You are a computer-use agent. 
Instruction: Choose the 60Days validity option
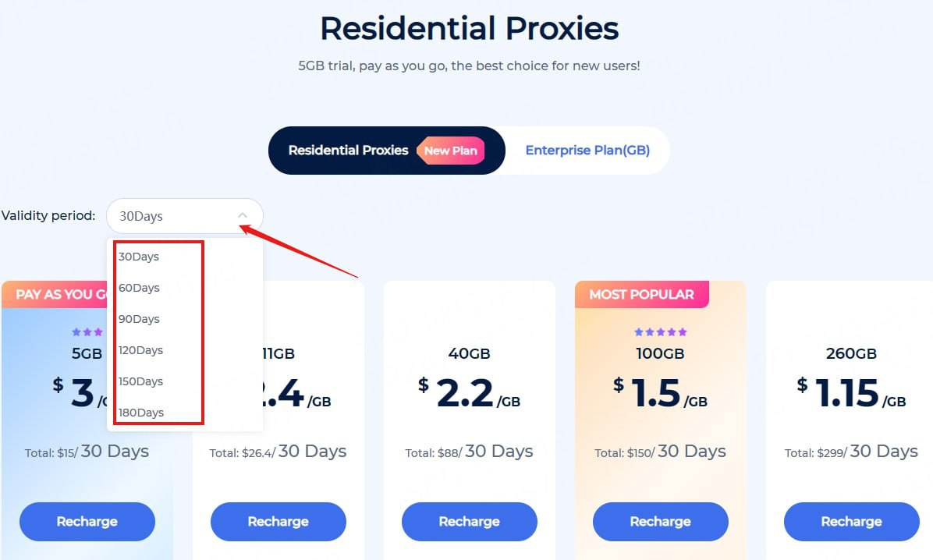point(139,288)
